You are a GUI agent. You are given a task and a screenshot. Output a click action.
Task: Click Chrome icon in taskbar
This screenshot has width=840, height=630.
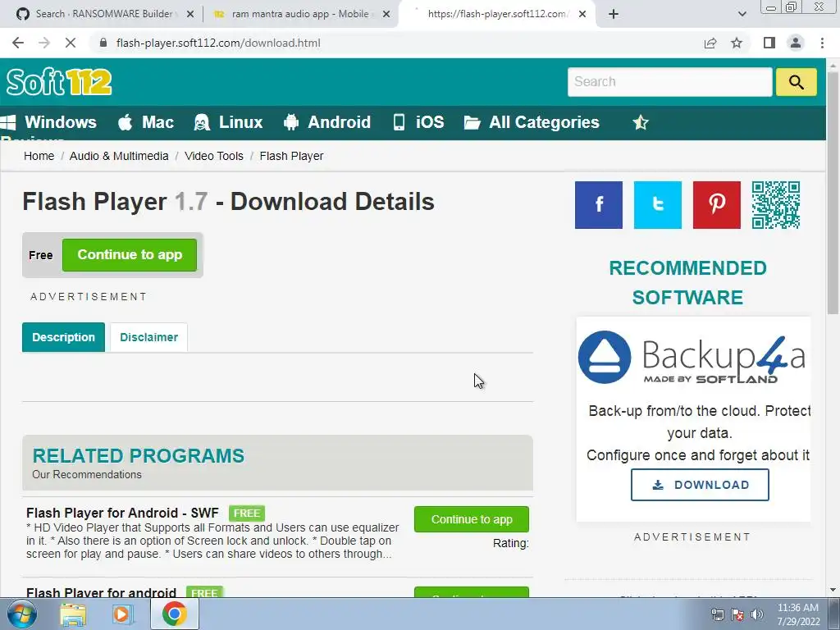(x=174, y=614)
